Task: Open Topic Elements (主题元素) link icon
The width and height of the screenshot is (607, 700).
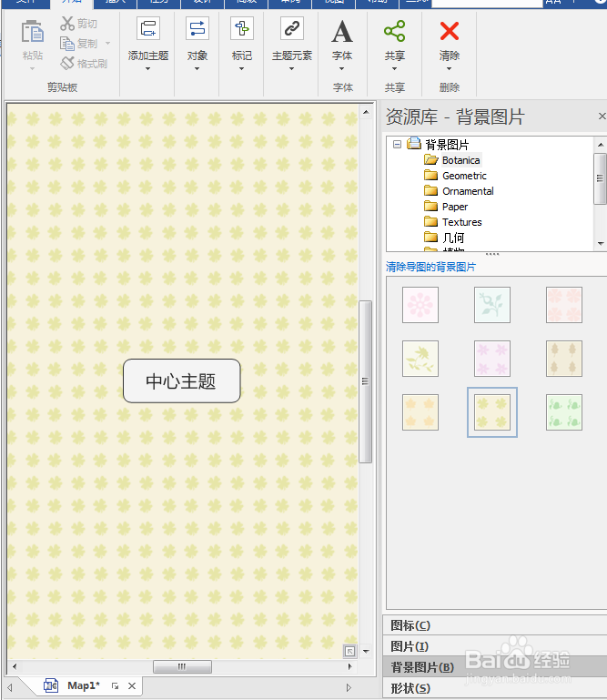Action: pos(292,29)
